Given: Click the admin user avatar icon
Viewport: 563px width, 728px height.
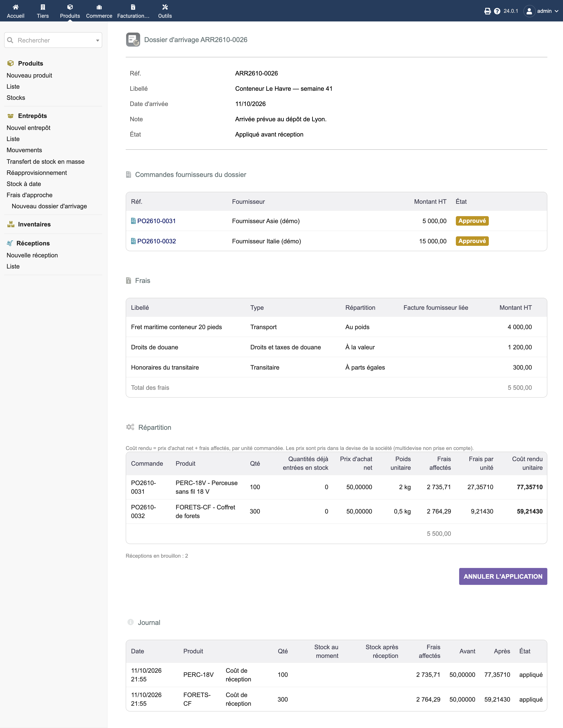Looking at the screenshot, I should (529, 11).
